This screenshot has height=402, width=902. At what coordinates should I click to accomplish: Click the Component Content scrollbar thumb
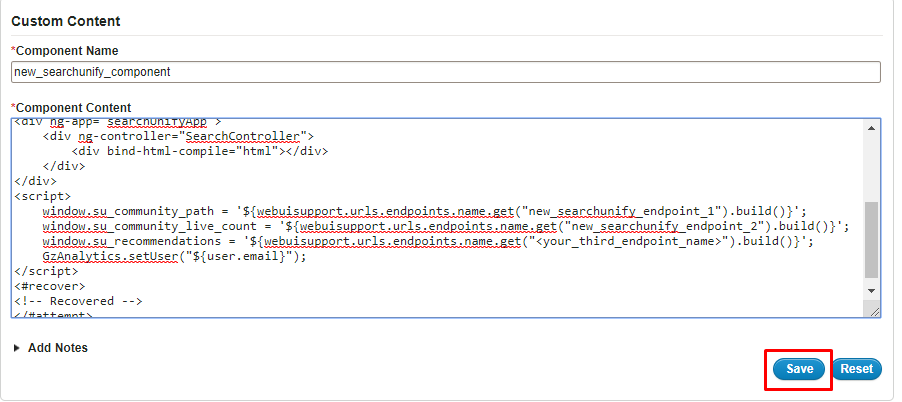[x=872, y=240]
